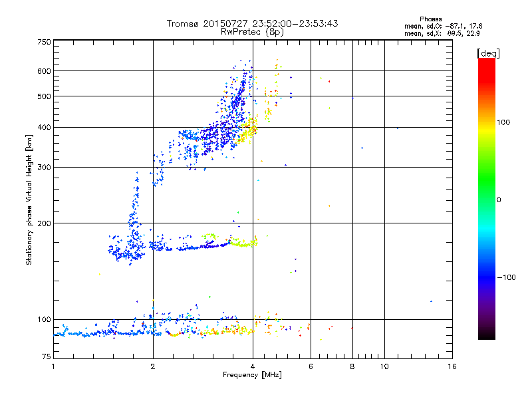The height and width of the screenshot is (399, 532).
Task: Click the '750' y-axis label
Action: tap(44, 42)
